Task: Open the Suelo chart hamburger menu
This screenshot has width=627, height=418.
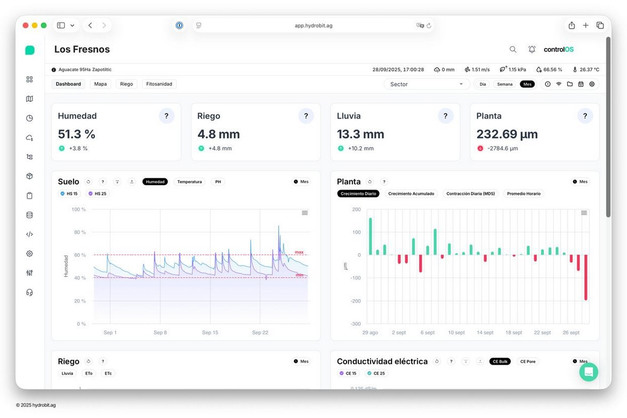Action: click(x=305, y=212)
